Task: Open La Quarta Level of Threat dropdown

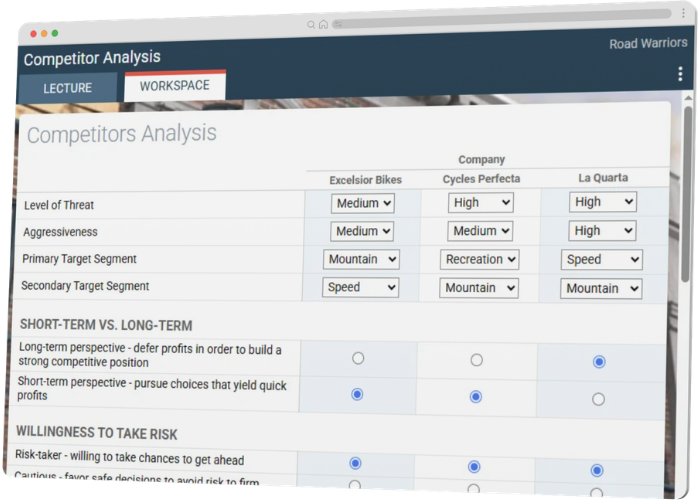Action: click(602, 202)
